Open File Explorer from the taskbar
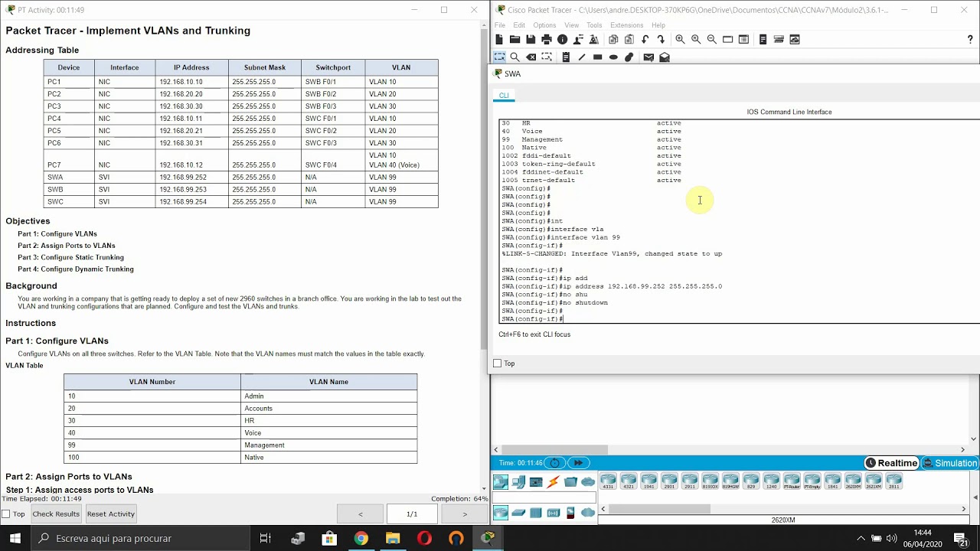Viewport: 980px width, 551px height. point(393,538)
